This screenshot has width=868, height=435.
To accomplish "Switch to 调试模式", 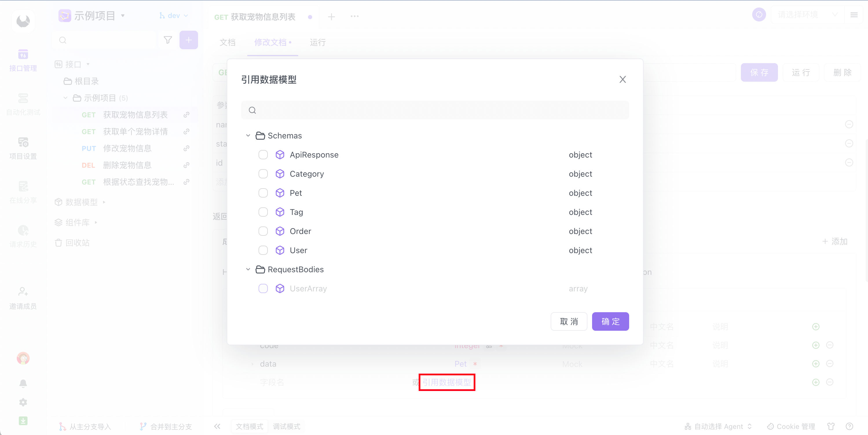I will click(x=286, y=427).
